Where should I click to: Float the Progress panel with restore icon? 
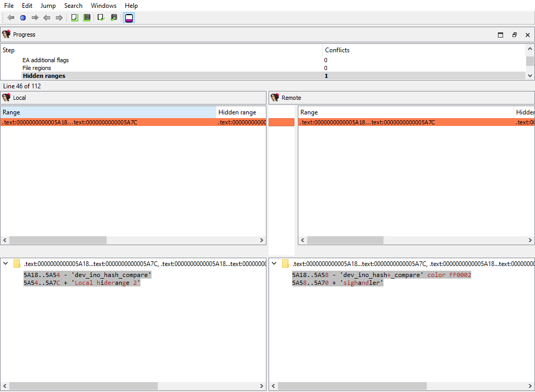coord(514,35)
